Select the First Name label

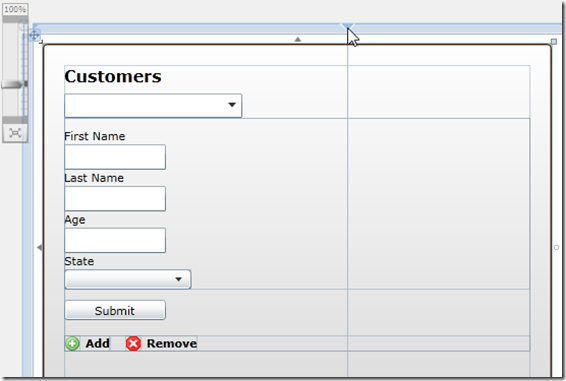(x=95, y=136)
